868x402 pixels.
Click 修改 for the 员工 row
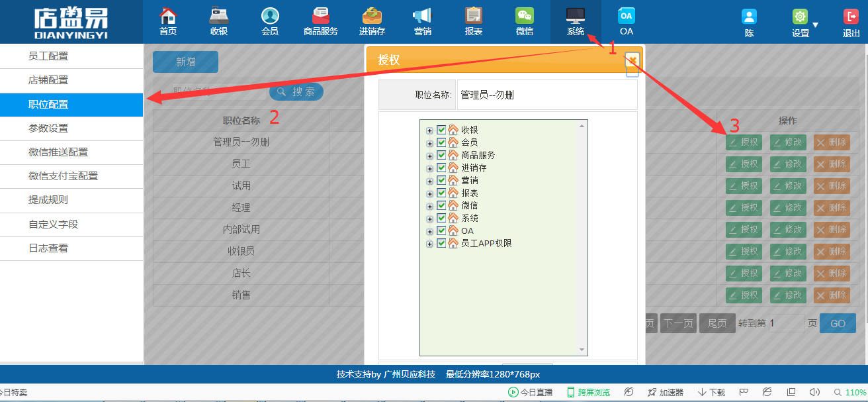pyautogui.click(x=788, y=164)
